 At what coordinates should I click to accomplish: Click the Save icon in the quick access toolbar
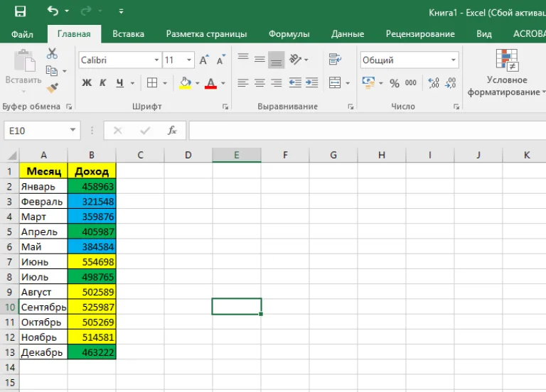pyautogui.click(x=20, y=11)
